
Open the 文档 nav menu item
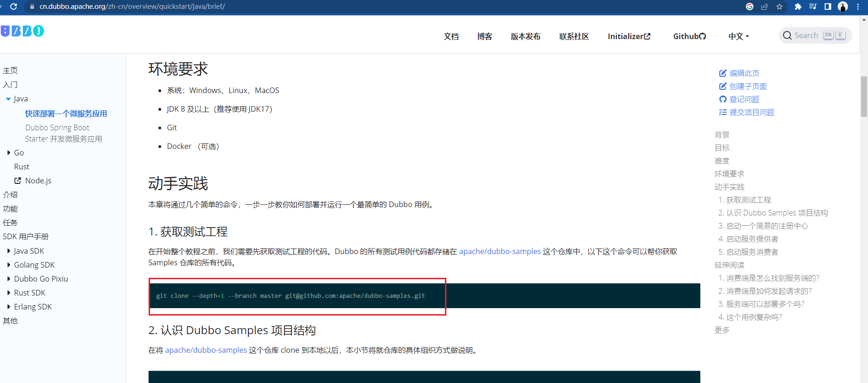click(451, 36)
